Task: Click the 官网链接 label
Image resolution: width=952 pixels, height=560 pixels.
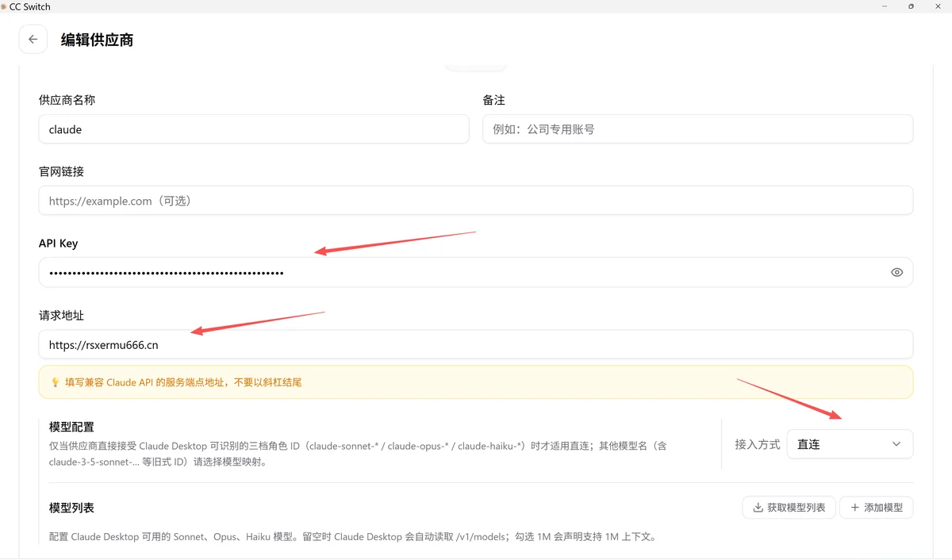Action: [61, 171]
